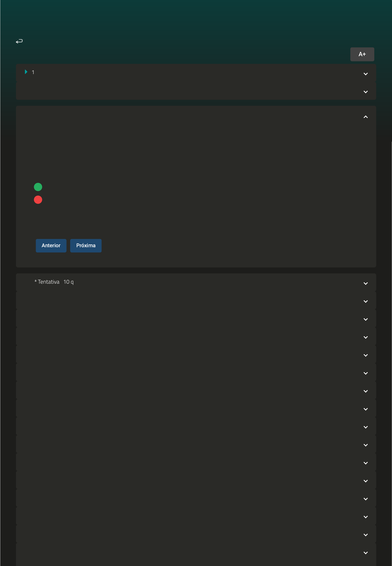Expand second blank row beneath Tentativa row
The width and height of the screenshot is (392, 566).
(x=365, y=319)
